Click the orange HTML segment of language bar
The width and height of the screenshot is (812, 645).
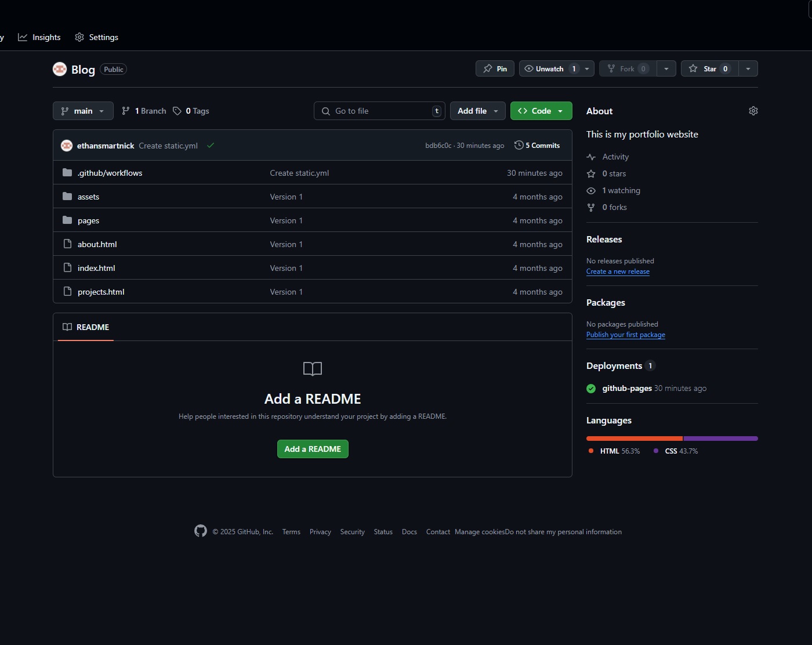[635, 439]
